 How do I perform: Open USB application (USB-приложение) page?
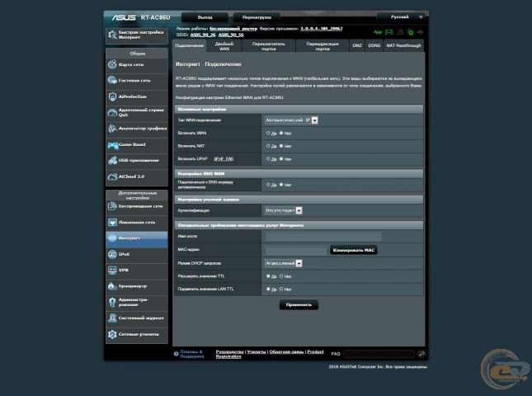137,161
